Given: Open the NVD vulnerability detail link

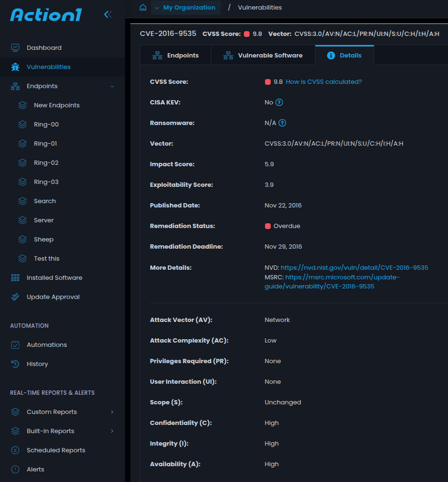Looking at the screenshot, I should tap(354, 268).
